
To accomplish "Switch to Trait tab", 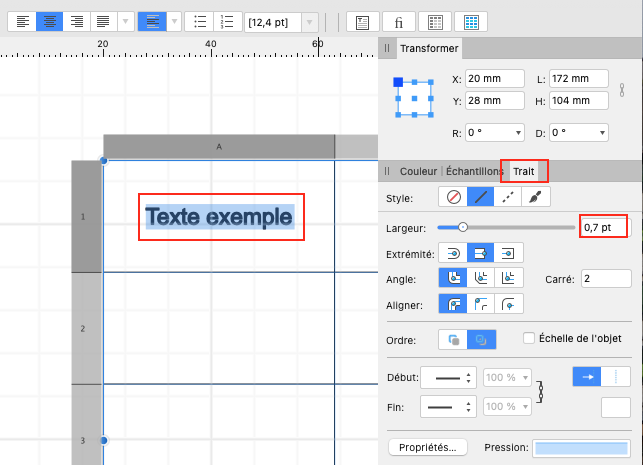I will (524, 171).
